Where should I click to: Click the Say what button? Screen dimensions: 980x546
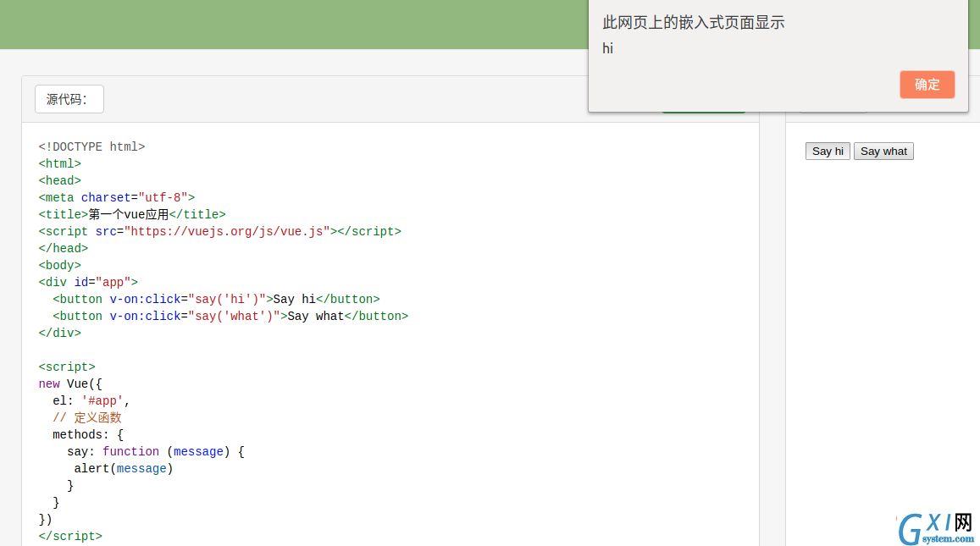pyautogui.click(x=883, y=152)
